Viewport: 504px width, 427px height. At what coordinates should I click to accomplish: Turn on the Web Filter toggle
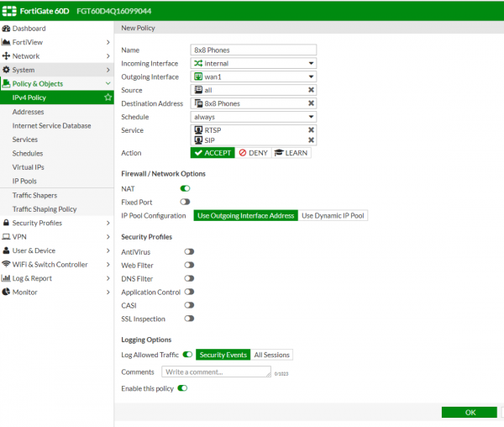coord(189,265)
